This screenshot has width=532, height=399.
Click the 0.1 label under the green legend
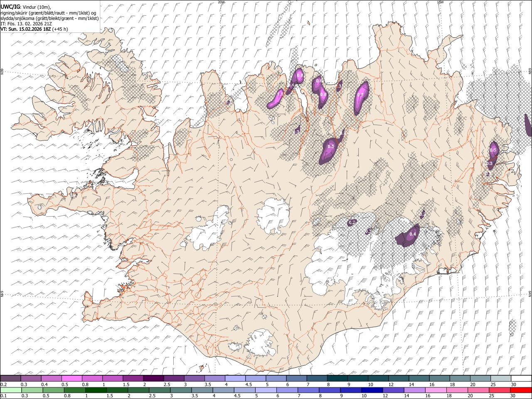point(3,396)
